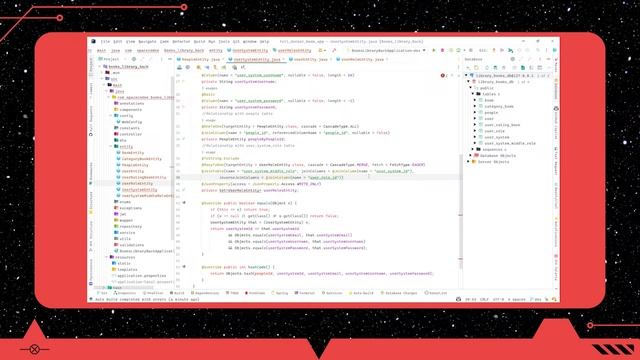Open the Services tool window from the bottom bar
The height and width of the screenshot is (360, 640).
point(332,293)
